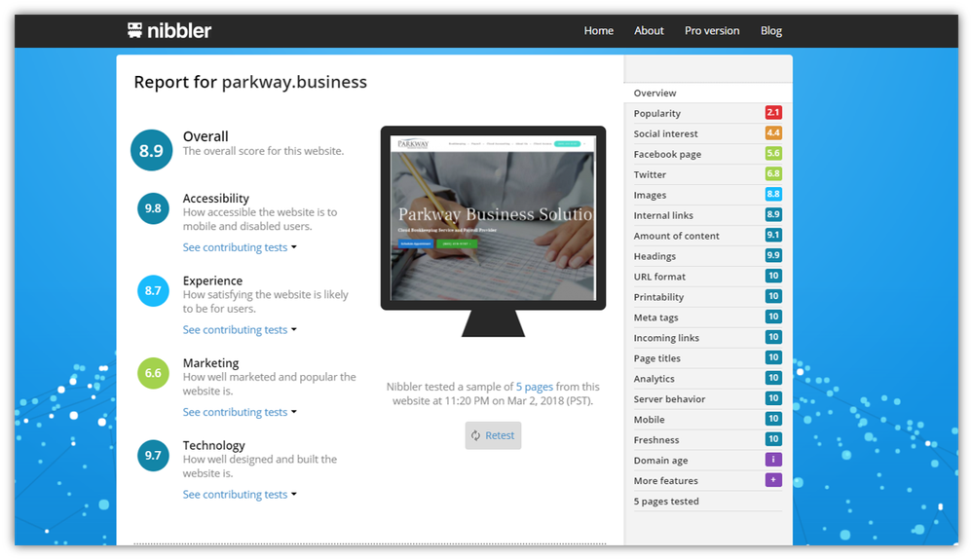Open the Social interest test row
Screen dimensions: 973x560
tap(708, 134)
